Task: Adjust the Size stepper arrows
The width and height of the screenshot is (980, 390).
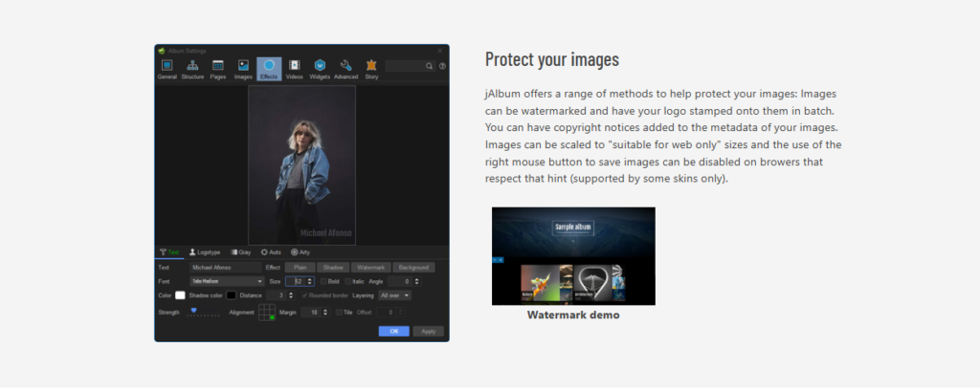Action: pyautogui.click(x=311, y=281)
